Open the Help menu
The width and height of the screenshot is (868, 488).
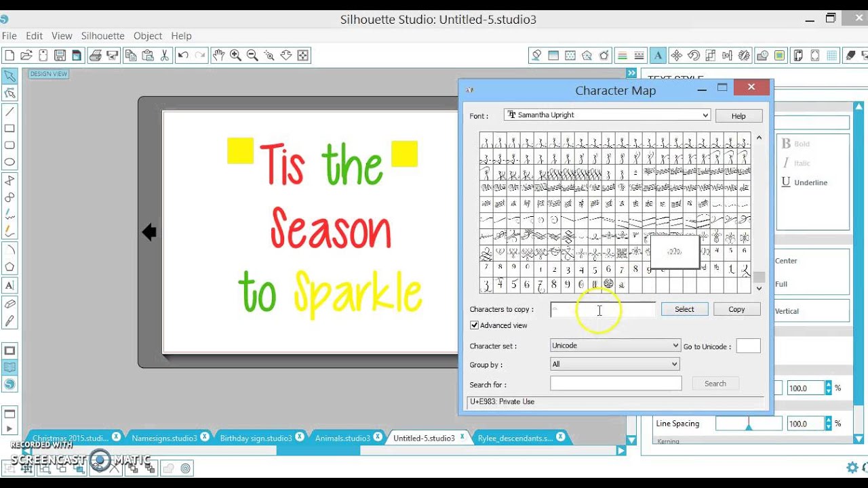point(181,36)
